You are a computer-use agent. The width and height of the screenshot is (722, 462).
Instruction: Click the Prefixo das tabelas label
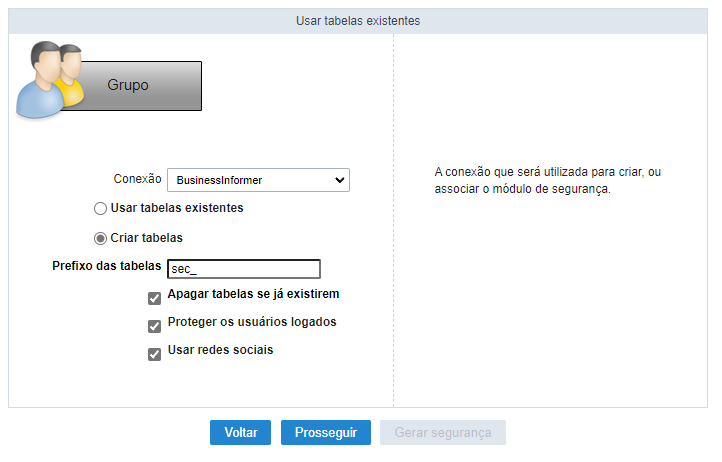(106, 266)
